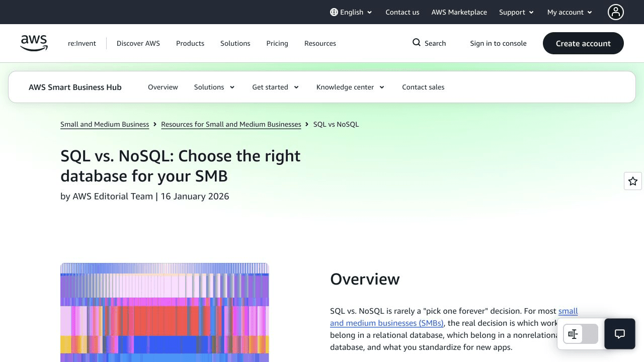Viewport: 644px width, 362px height.
Task: Open Resources for Small and Medium Businesses breadcrumb
Action: click(x=231, y=124)
